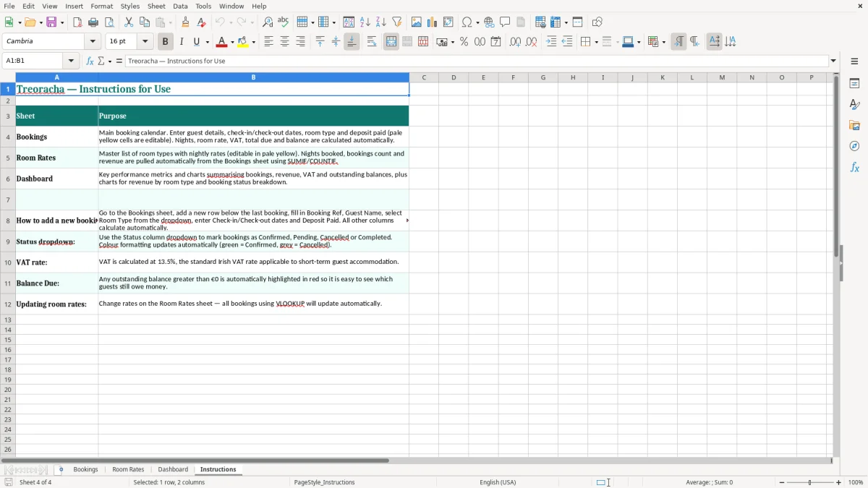Insert a chart
The height and width of the screenshot is (488, 868).
[433, 22]
